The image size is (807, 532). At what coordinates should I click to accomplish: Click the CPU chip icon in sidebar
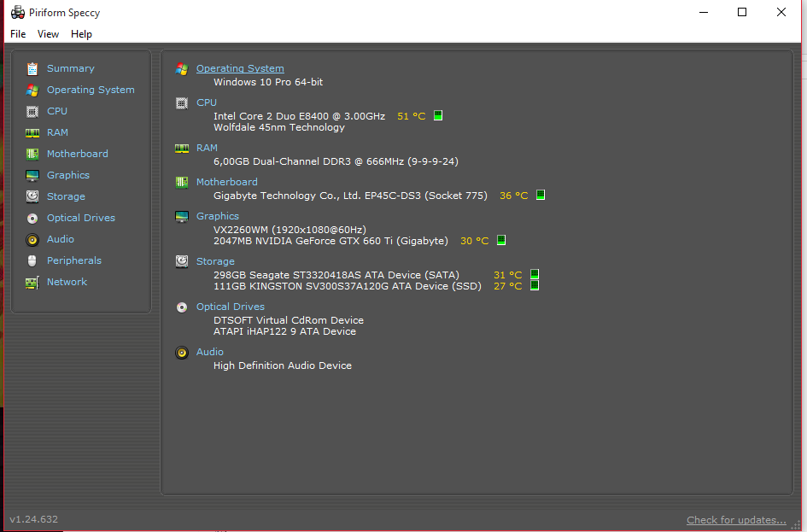click(32, 111)
